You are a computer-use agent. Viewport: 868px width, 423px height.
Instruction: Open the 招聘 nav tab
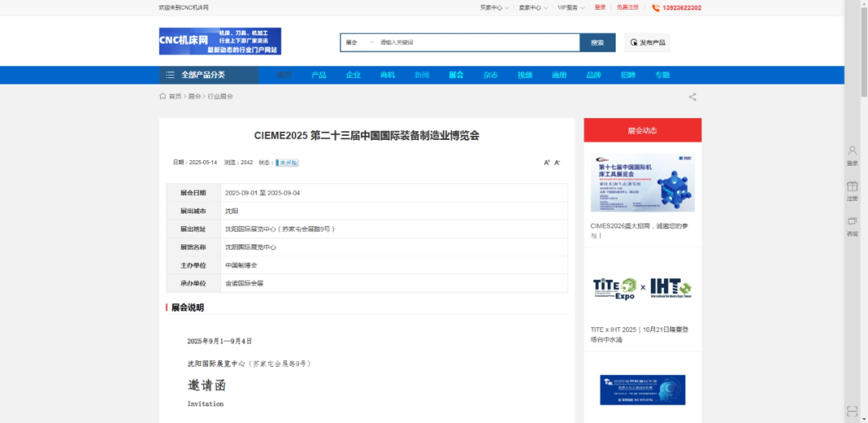pos(628,76)
